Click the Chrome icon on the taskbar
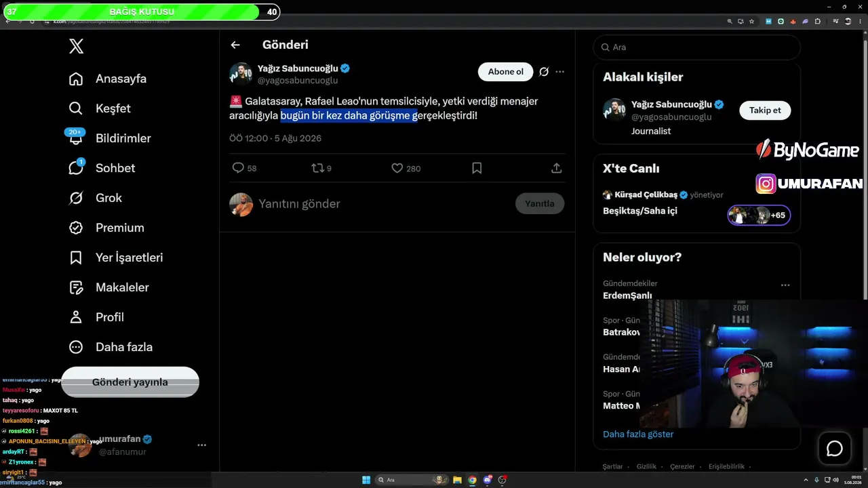 [x=473, y=480]
